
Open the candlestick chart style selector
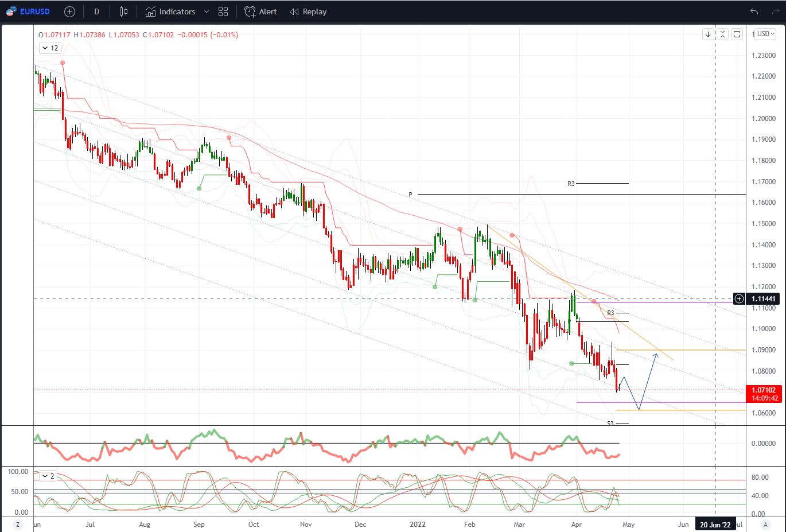point(123,11)
